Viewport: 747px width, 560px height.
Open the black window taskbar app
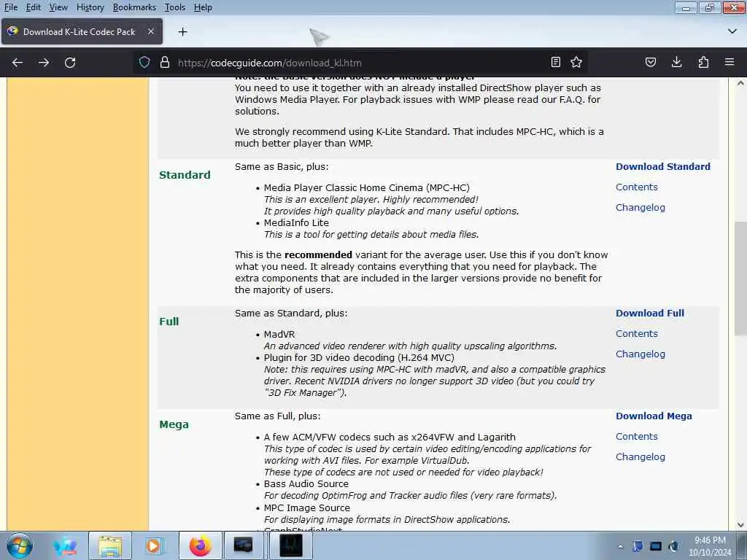click(x=290, y=545)
